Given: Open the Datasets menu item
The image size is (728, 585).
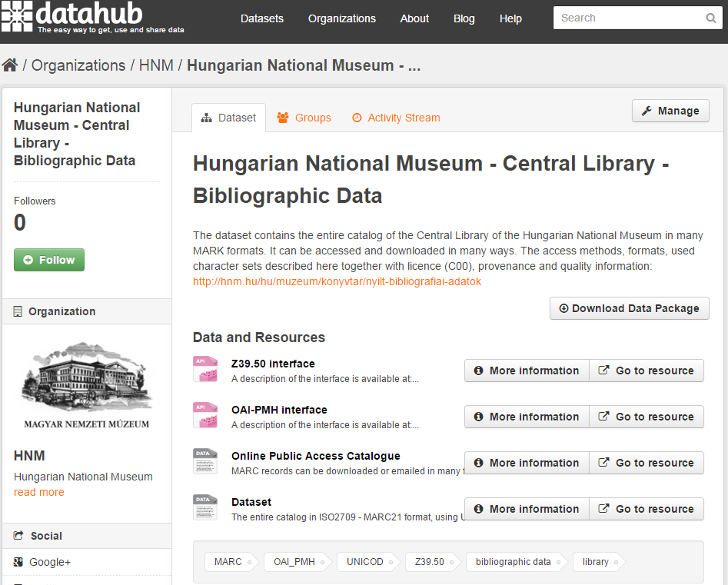Looking at the screenshot, I should 262,18.
